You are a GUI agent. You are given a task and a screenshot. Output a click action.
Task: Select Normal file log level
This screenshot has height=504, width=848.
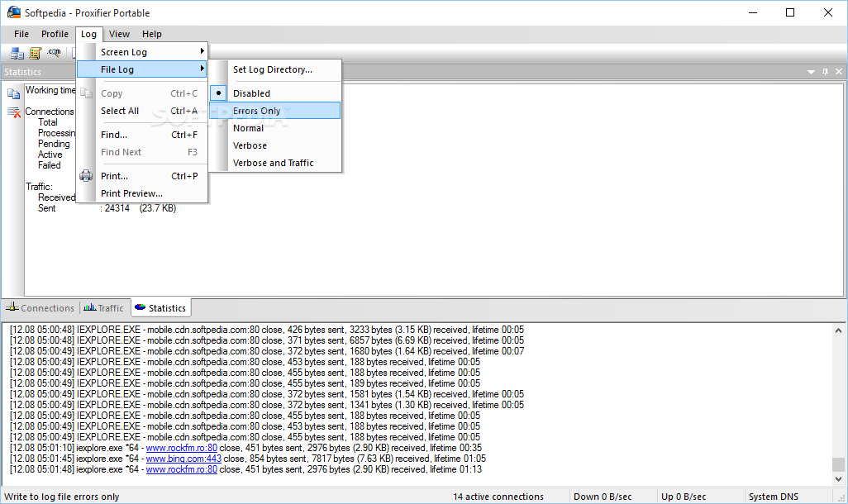(275, 127)
